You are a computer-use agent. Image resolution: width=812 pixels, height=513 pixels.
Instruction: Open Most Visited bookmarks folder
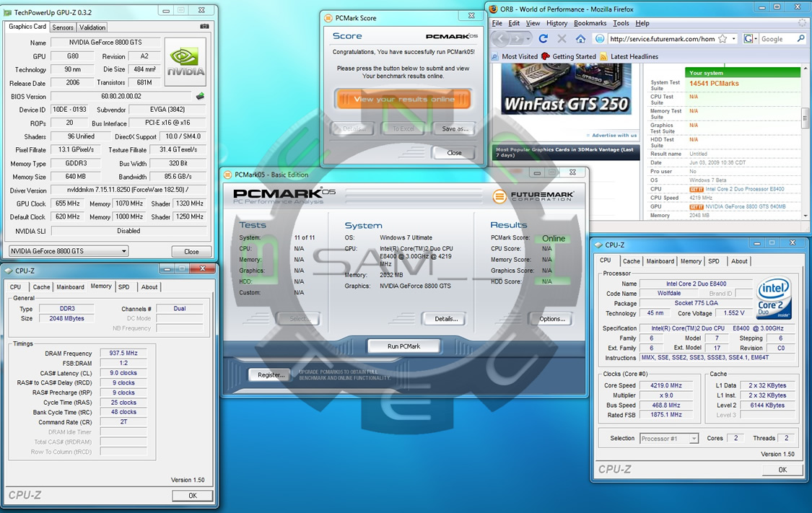tap(515, 56)
